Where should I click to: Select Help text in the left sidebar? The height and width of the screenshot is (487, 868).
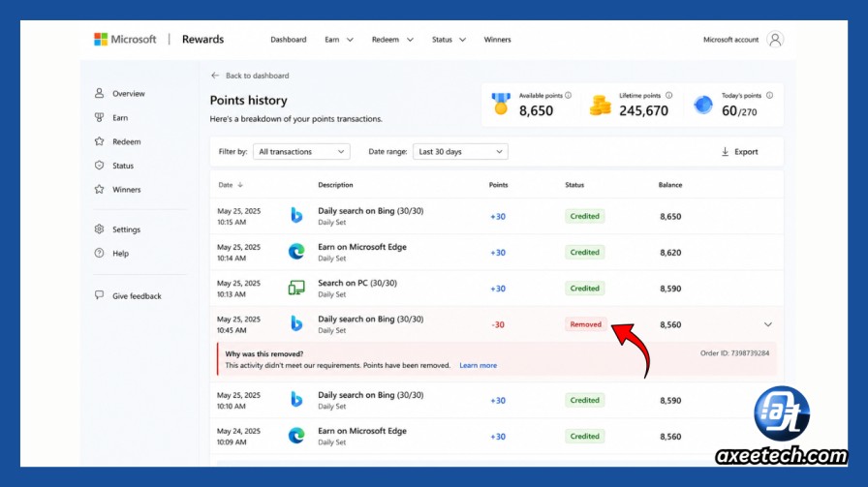click(x=121, y=254)
